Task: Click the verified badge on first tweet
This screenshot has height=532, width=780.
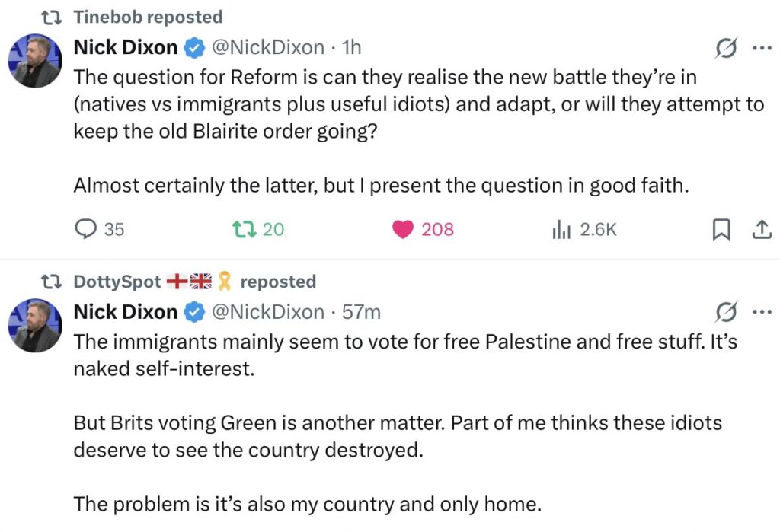Action: coord(195,48)
